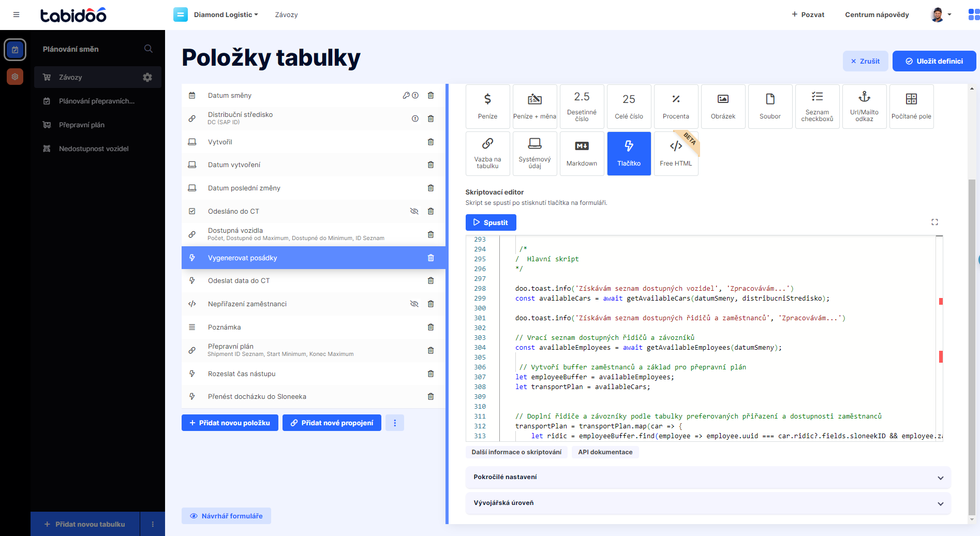Open the API dokumentace link

[605, 452]
